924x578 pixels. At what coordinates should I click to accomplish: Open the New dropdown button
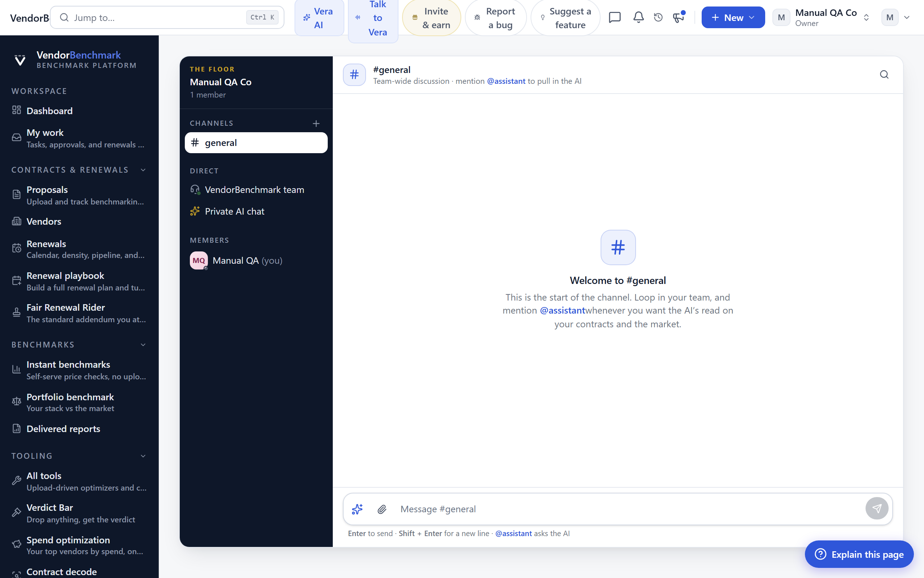click(733, 18)
